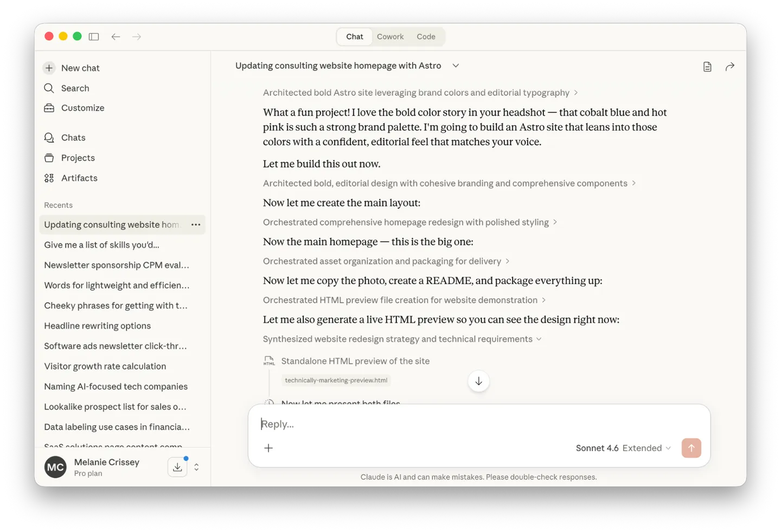Click the back navigation arrow
The height and width of the screenshot is (532, 781).
(x=116, y=37)
